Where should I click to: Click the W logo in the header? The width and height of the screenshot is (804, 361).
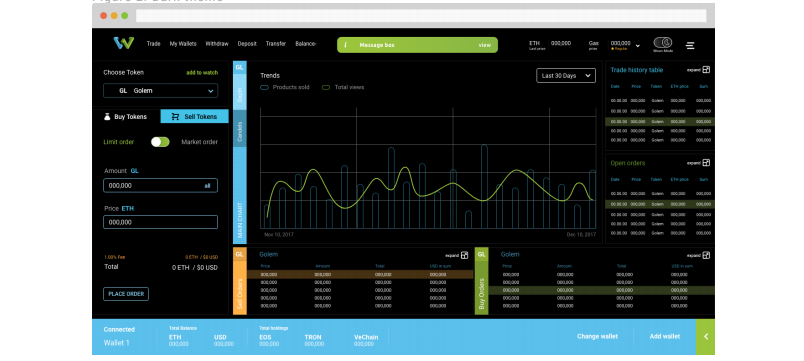(124, 44)
